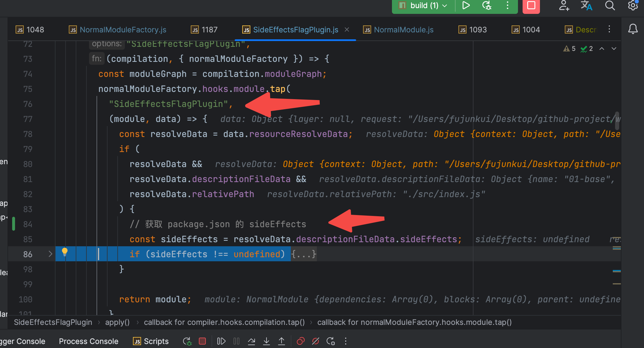
Task: Expand the collapsed {...} code fold
Action: point(304,254)
